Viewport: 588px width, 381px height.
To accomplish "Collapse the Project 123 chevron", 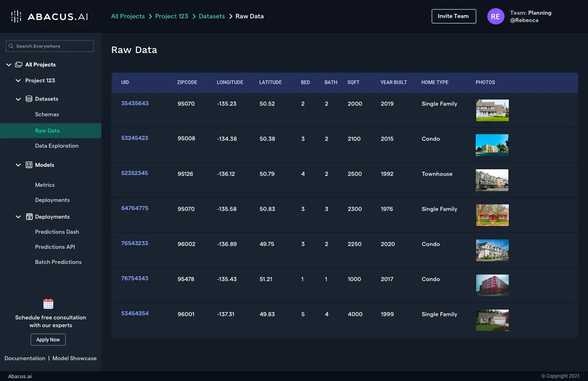I will coord(18,80).
